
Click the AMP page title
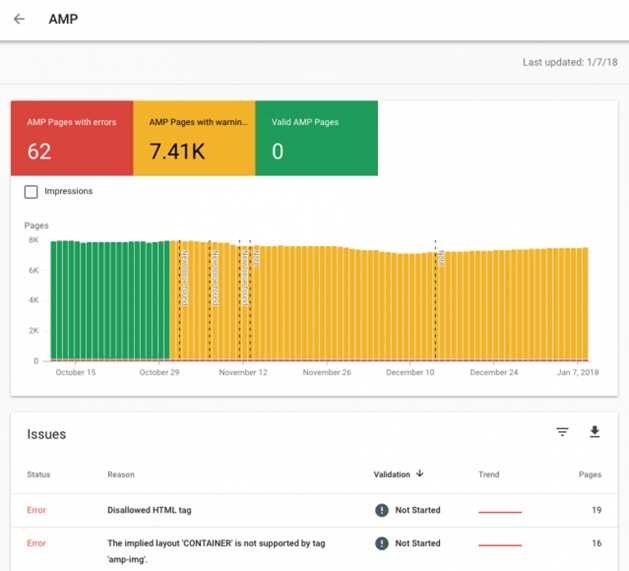(63, 19)
